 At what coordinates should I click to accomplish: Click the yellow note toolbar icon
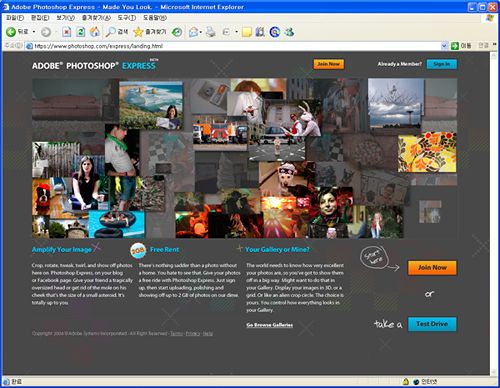[247, 32]
